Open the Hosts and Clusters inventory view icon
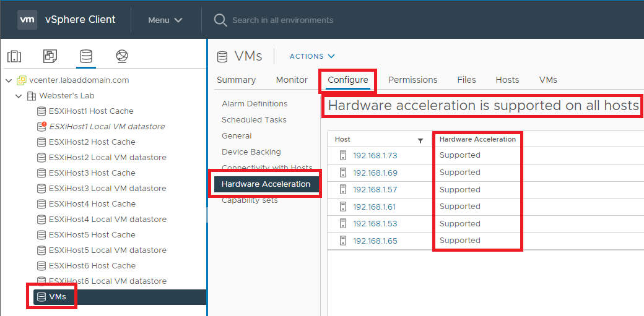The width and height of the screenshot is (644, 316). coord(14,56)
